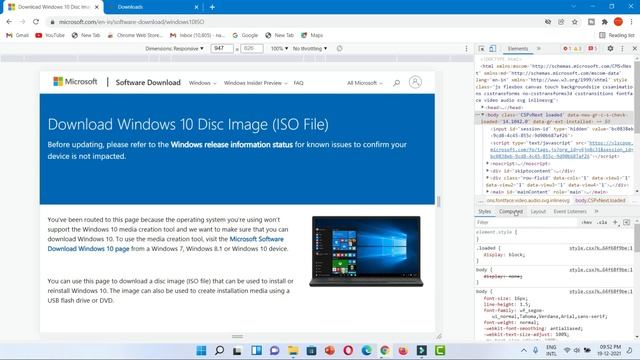The image size is (640, 360).
Task: Click the address bar URL
Action: (131, 22)
